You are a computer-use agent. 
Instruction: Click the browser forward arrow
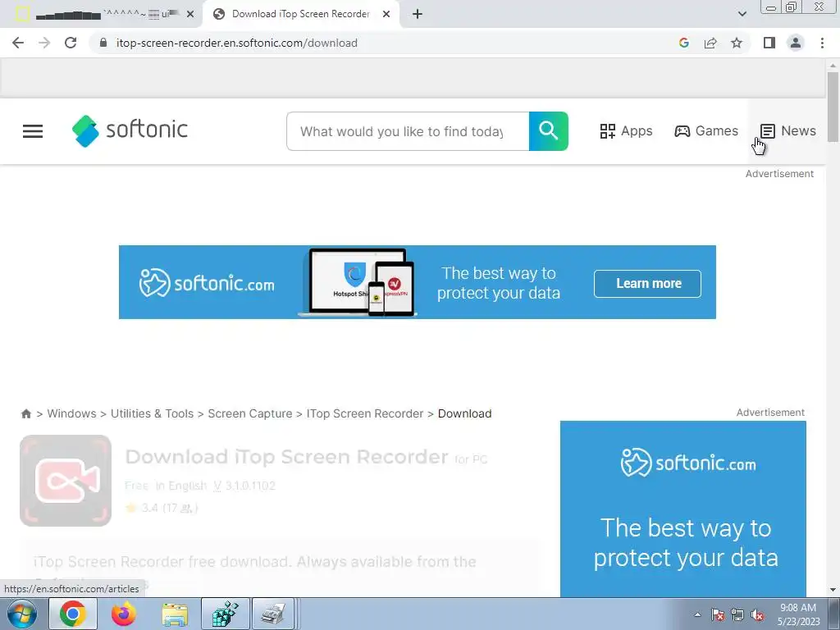44,43
